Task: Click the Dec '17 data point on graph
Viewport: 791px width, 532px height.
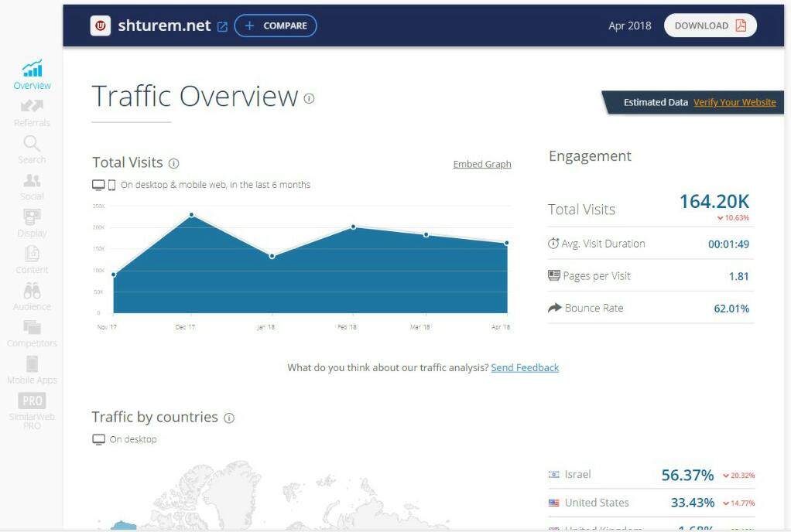Action: click(191, 215)
